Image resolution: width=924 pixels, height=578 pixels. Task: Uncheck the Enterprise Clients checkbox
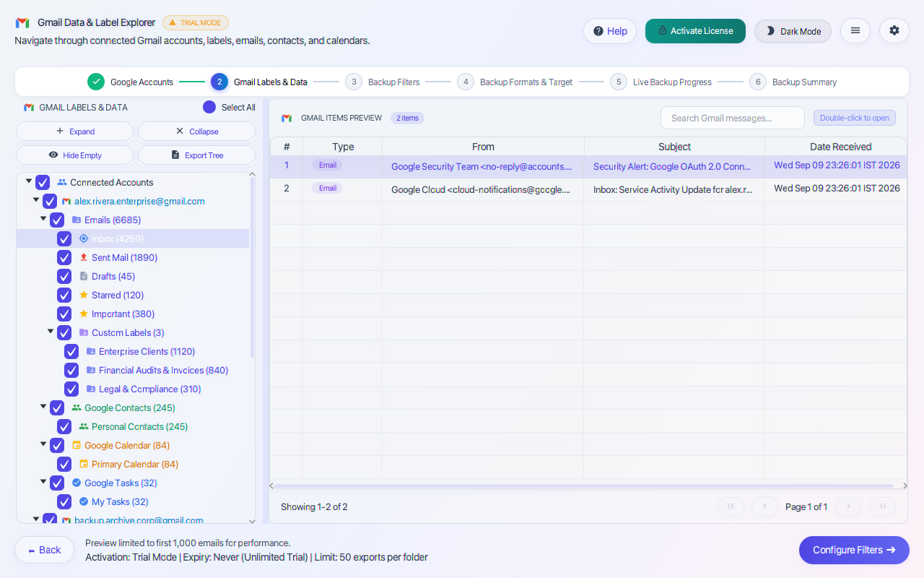point(71,351)
